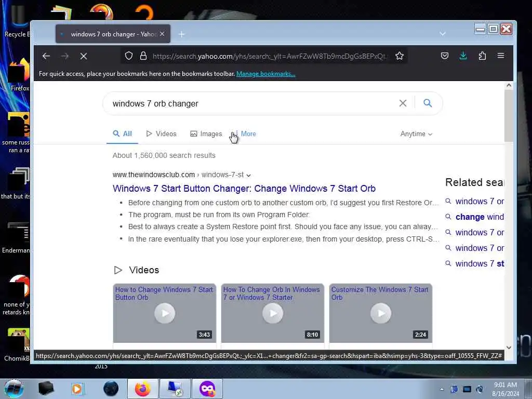Image resolution: width=532 pixels, height=399 pixels.
Task: Bookmark this page with the star icon
Action: pos(400,56)
